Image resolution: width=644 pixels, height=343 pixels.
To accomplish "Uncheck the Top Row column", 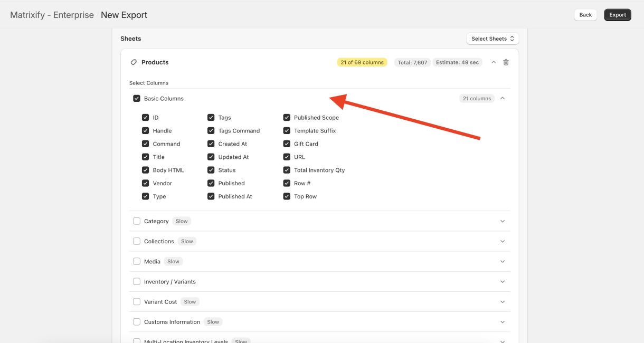I will pos(287,196).
